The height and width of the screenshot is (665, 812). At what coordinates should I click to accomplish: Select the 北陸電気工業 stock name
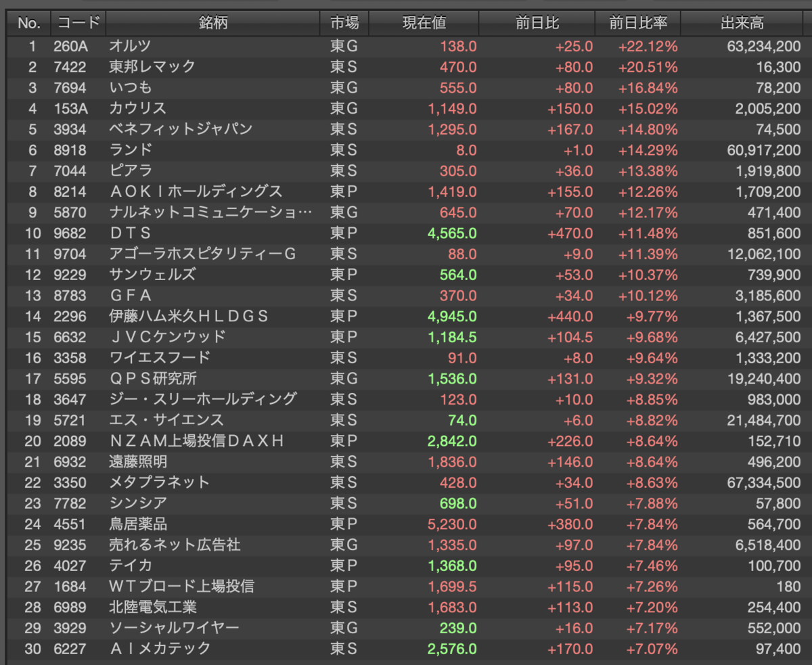click(x=153, y=607)
